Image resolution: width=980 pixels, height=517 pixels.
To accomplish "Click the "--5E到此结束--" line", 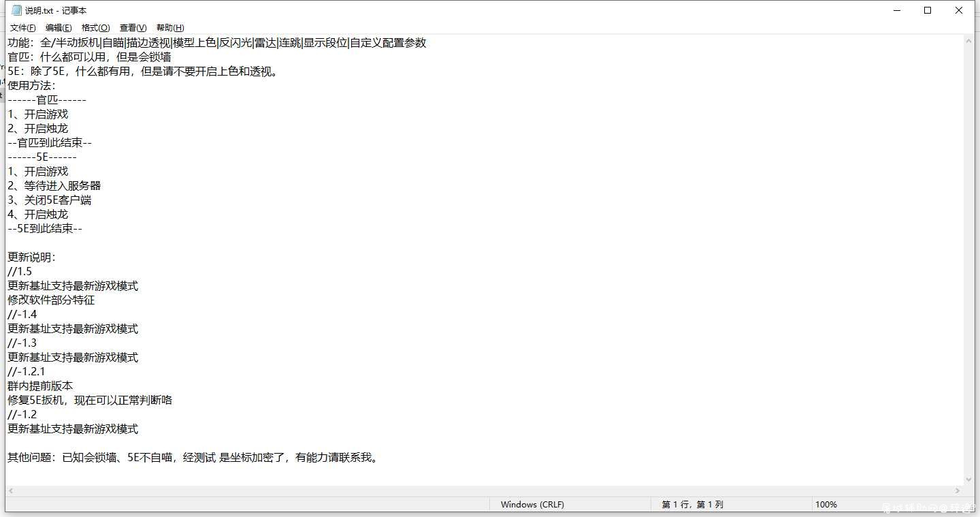I will pos(45,229).
